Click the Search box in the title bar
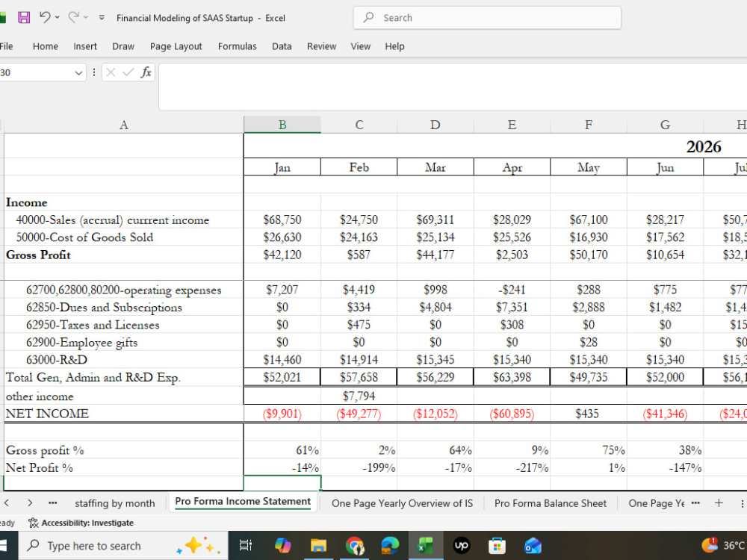The image size is (747, 560). 487,18
